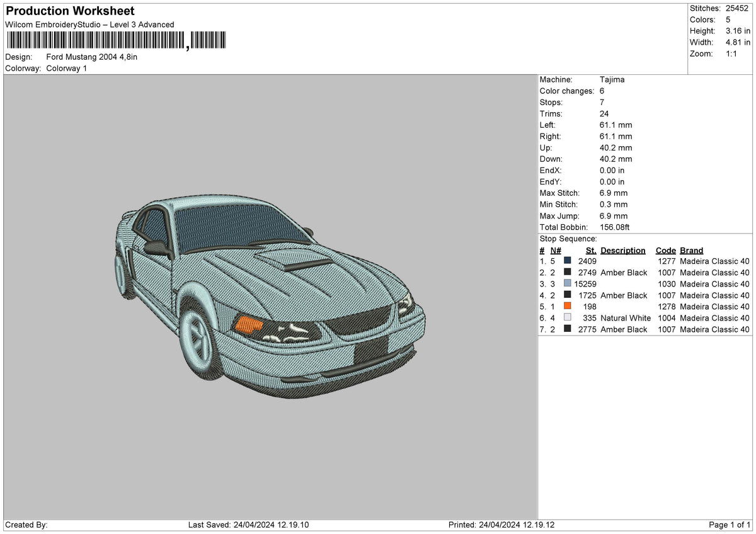The width and height of the screenshot is (756, 534).
Task: Click the 'Brand' column header
Action: click(x=692, y=250)
